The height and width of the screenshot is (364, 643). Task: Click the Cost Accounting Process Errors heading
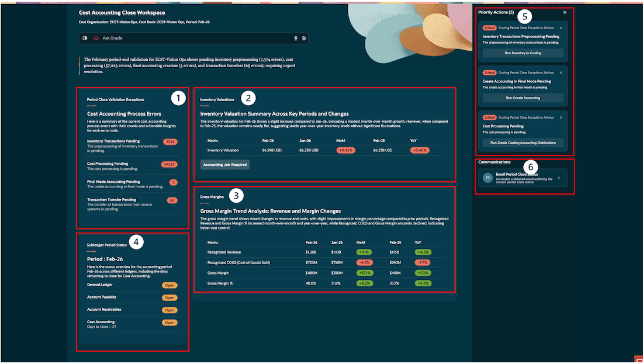pyautogui.click(x=124, y=114)
